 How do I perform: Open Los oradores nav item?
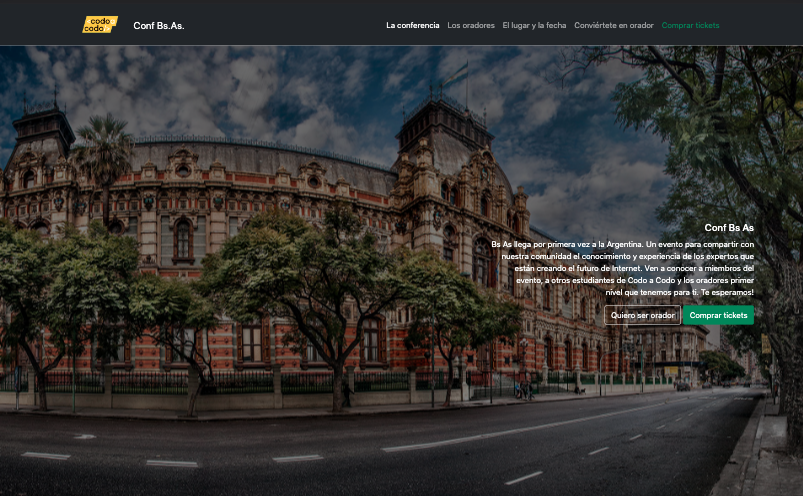(471, 25)
